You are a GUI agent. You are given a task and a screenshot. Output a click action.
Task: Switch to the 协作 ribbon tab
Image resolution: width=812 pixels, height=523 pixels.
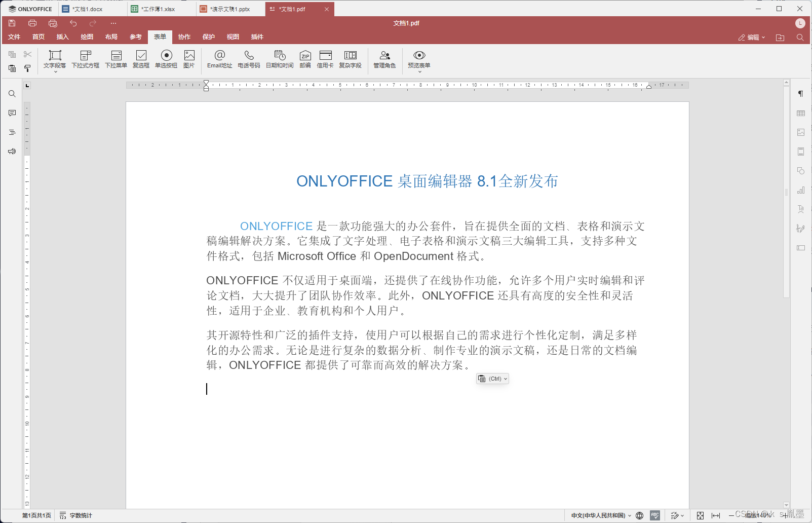click(x=184, y=37)
